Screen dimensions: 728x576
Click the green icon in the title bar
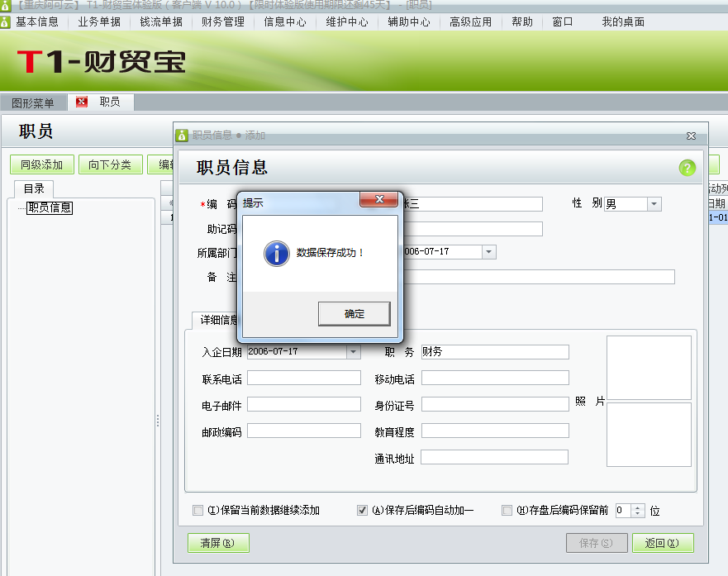tap(7, 6)
